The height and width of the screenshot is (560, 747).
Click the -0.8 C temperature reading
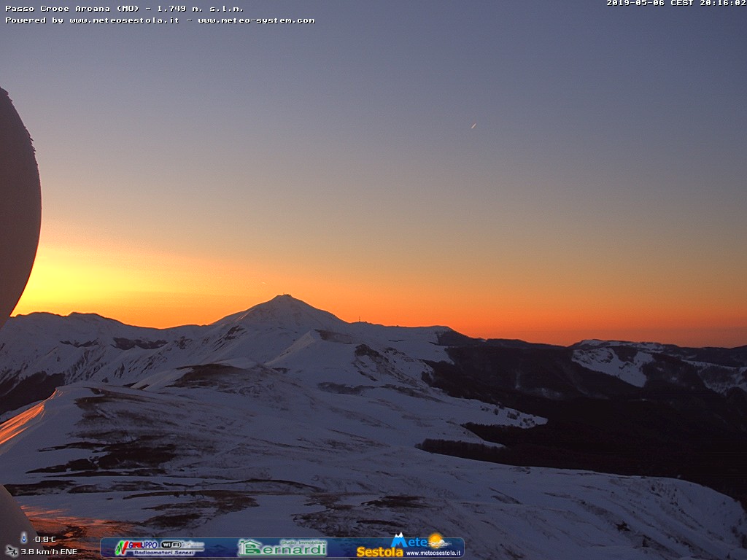pyautogui.click(x=44, y=540)
